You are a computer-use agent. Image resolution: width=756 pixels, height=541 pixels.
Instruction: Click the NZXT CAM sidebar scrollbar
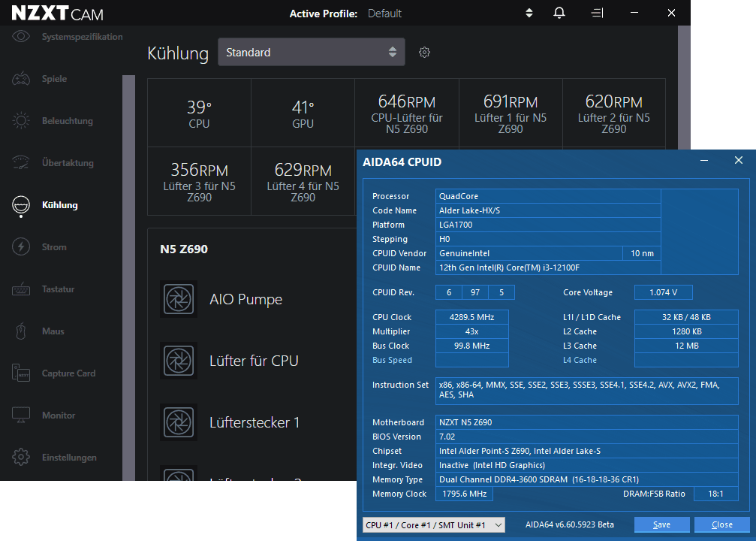tap(128, 277)
